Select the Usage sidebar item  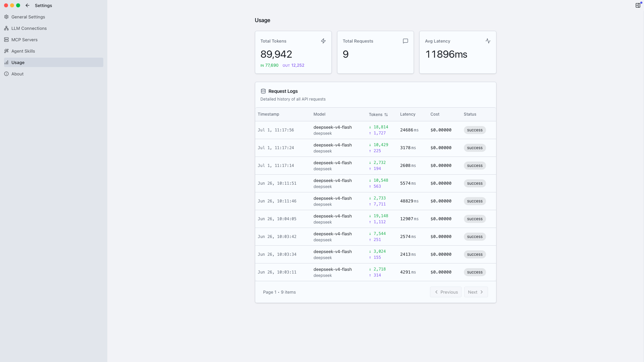(x=54, y=62)
